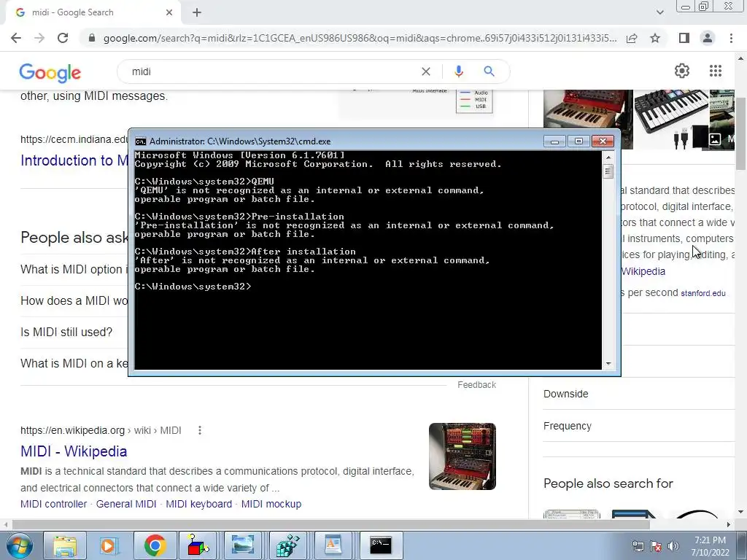
Task: Share this page via address bar icon
Action: click(632, 38)
